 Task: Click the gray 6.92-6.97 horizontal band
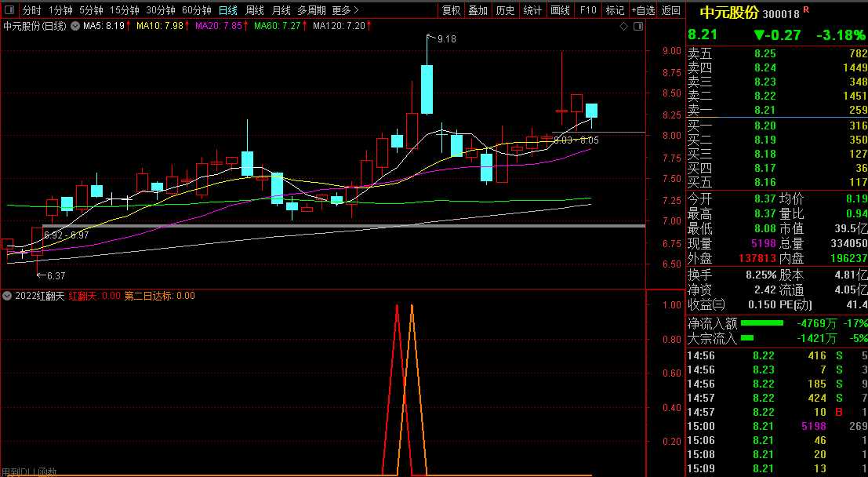point(314,226)
